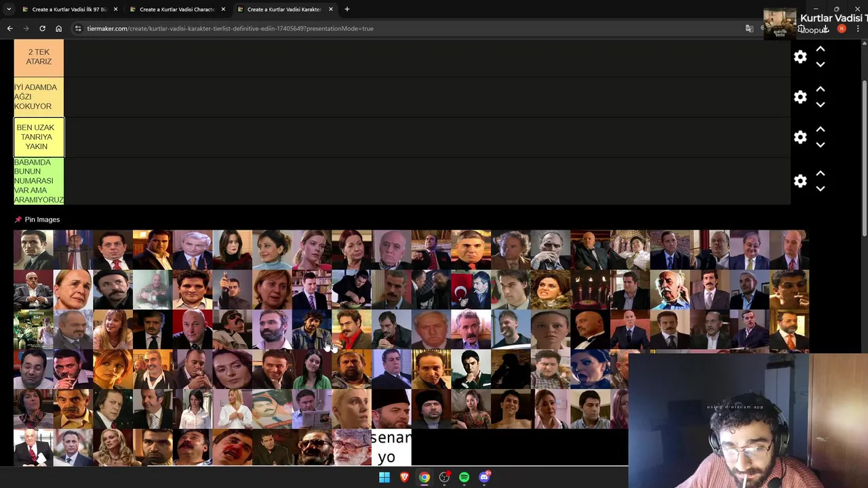This screenshot has width=868, height=488.
Task: Open Discord from taskbar
Action: coord(484,477)
